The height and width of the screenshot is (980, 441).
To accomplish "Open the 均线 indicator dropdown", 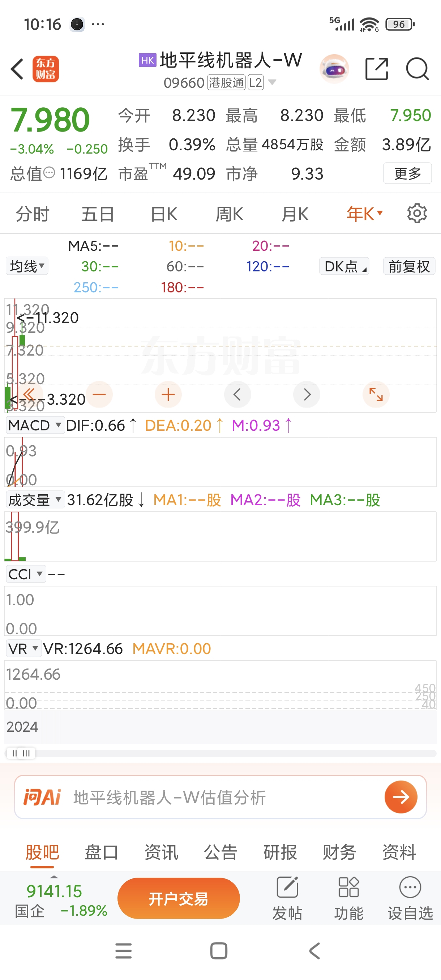I will point(27,266).
